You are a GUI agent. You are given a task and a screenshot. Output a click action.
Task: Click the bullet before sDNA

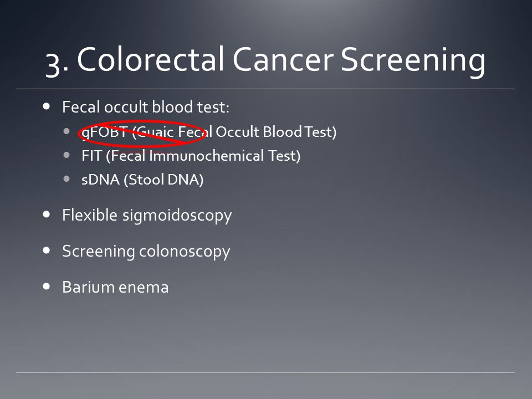point(66,178)
